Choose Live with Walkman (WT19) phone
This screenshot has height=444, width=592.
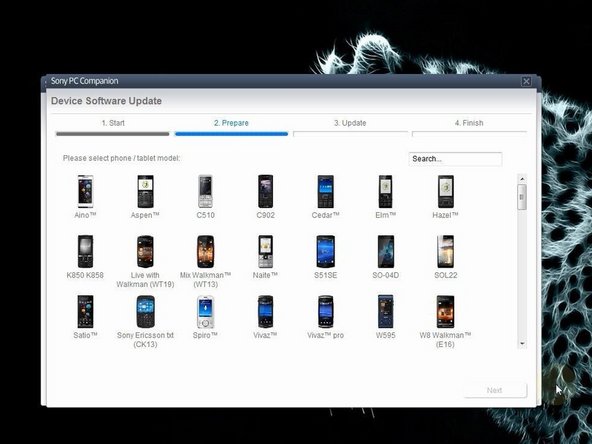[145, 251]
